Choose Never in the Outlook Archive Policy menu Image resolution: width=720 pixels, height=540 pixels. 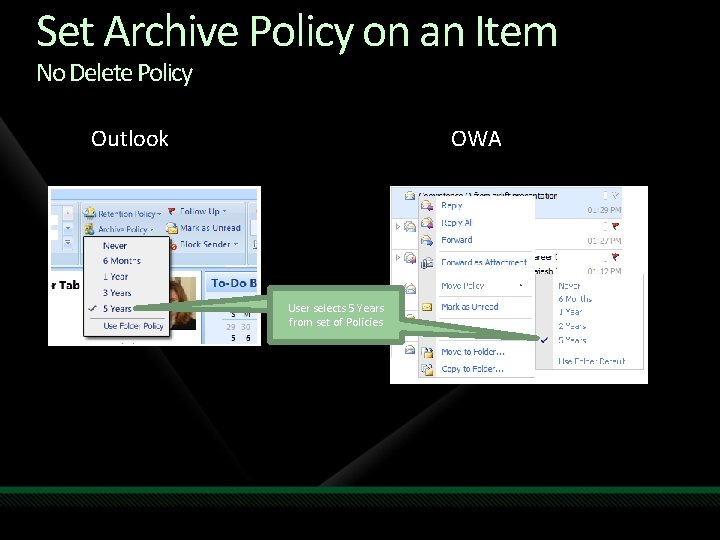[115, 246]
